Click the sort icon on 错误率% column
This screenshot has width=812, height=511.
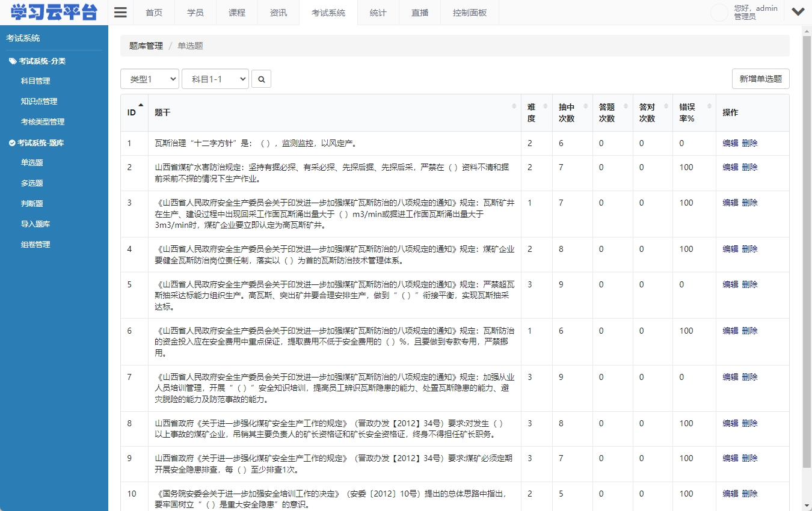pos(709,105)
